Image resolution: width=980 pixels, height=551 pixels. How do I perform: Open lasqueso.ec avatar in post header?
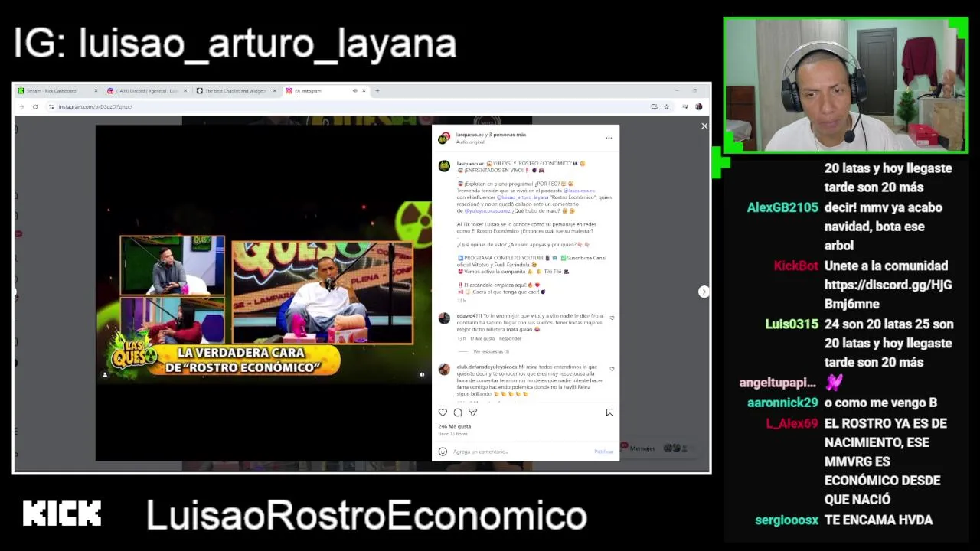(443, 138)
